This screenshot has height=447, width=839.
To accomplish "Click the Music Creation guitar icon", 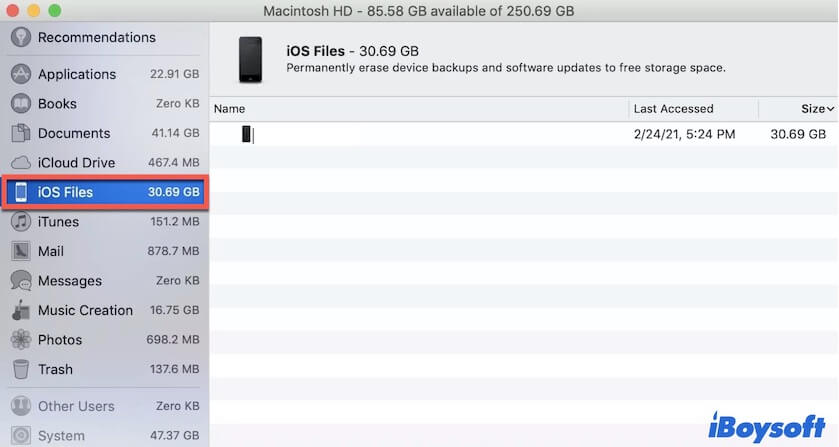I will point(21,310).
